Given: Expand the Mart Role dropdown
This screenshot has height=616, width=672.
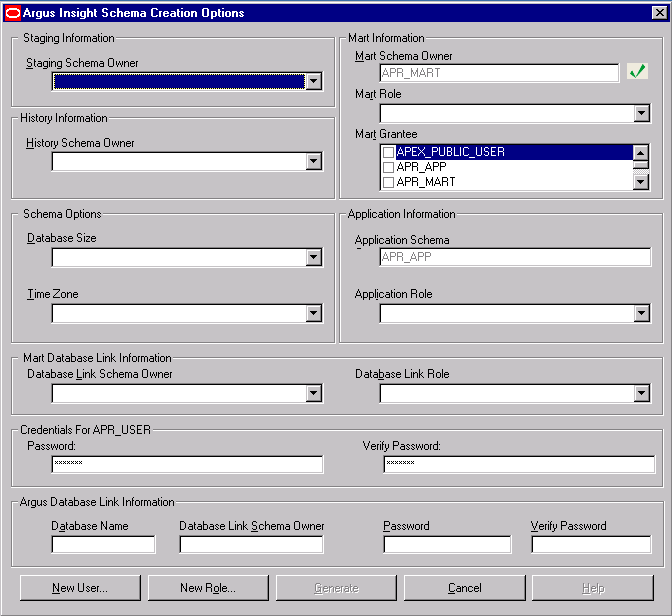Looking at the screenshot, I should [642, 114].
